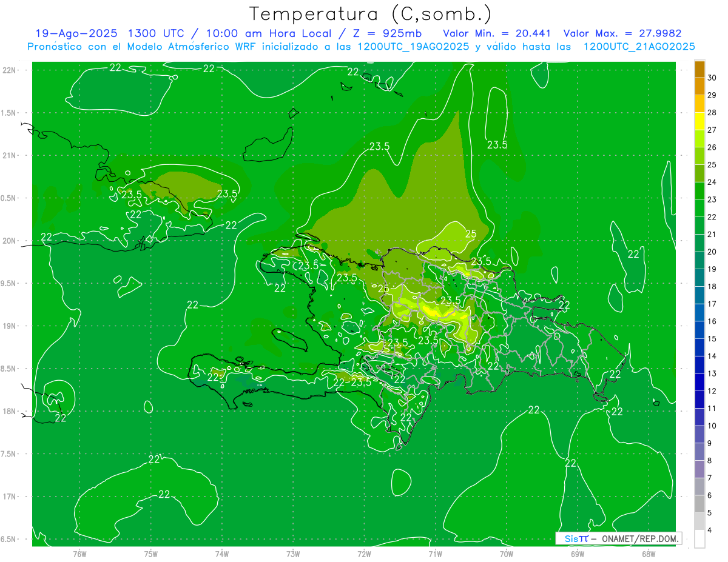Click the "73W" longitude axis label
Image resolution: width=728 pixels, height=562 pixels.
[x=293, y=554]
